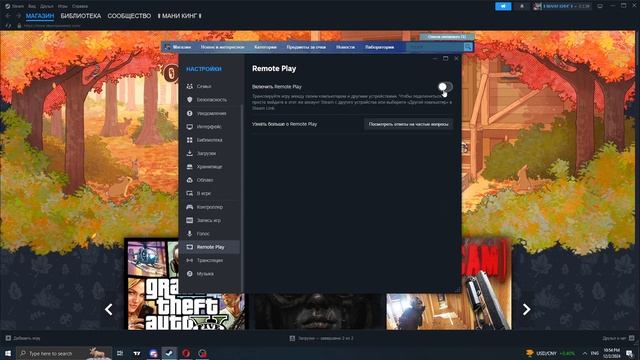This screenshot has width=640, height=360.
Task: Click Посмотреть ответы на частые вопросы button
Action: 408,124
